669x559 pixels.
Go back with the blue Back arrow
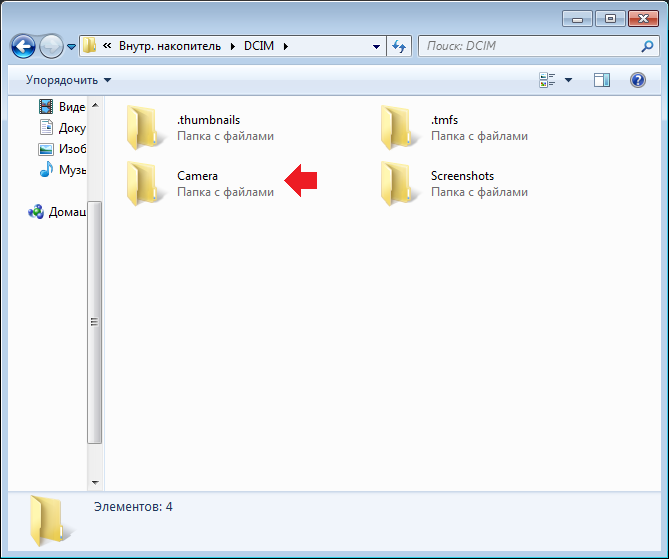23,46
